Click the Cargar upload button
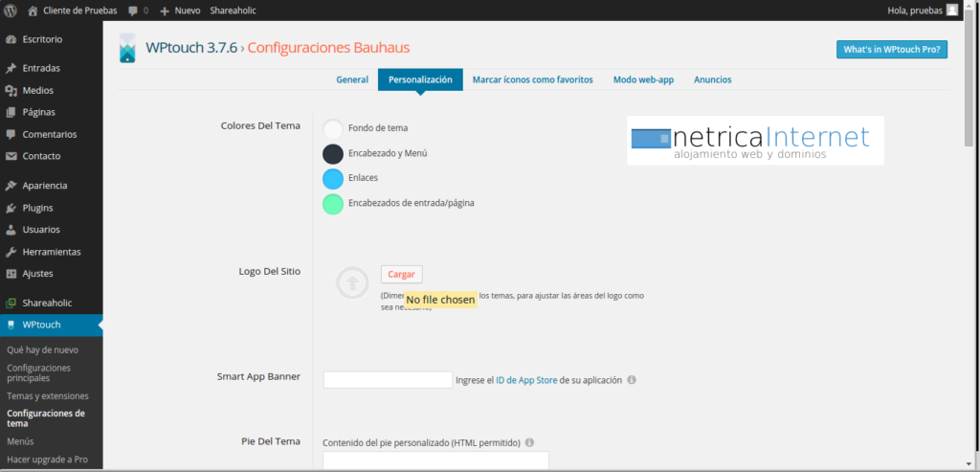Screen dimensions: 980x472 pyautogui.click(x=401, y=275)
